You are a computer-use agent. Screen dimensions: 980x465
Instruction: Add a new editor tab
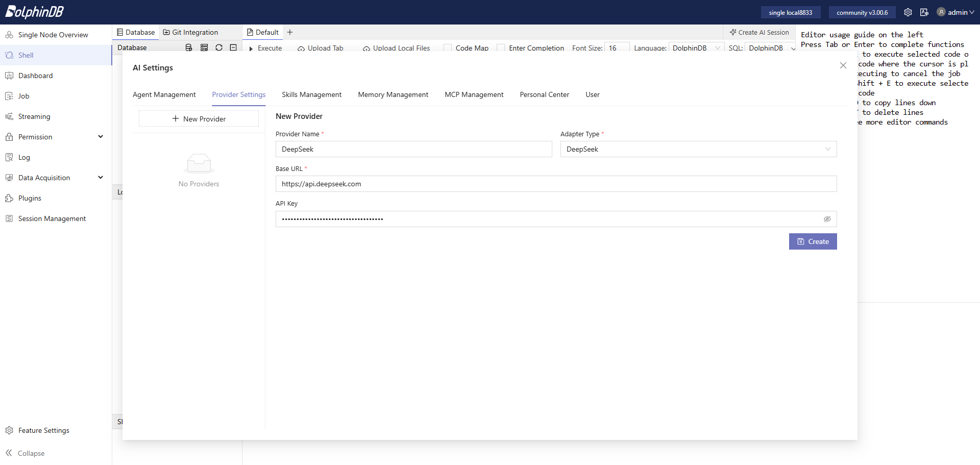click(290, 32)
